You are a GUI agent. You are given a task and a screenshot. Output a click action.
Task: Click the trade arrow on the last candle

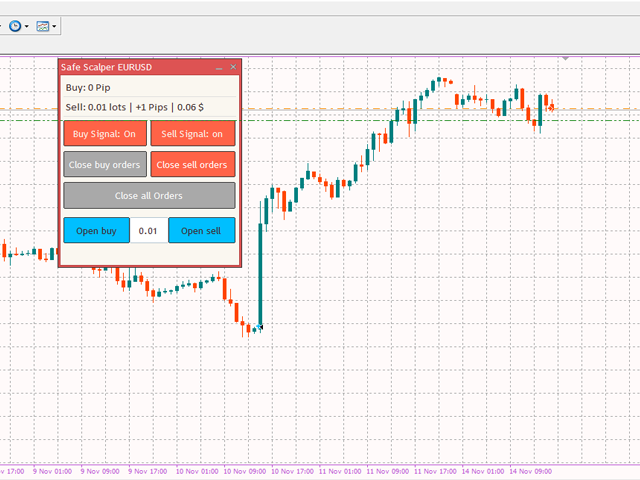click(551, 107)
